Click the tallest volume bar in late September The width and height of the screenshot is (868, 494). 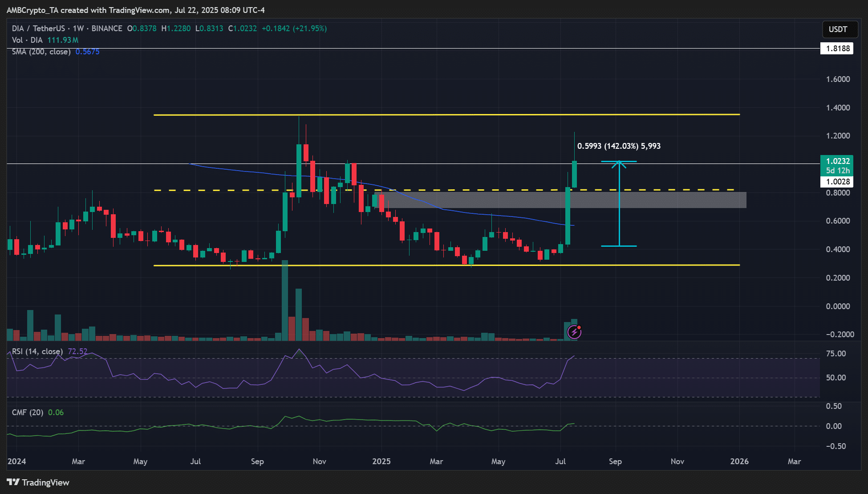point(285,301)
